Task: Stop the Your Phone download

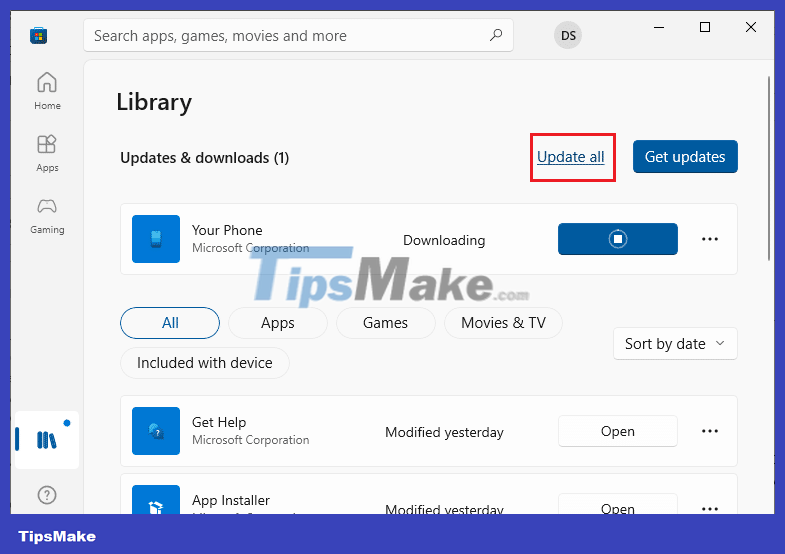Action: [618, 239]
